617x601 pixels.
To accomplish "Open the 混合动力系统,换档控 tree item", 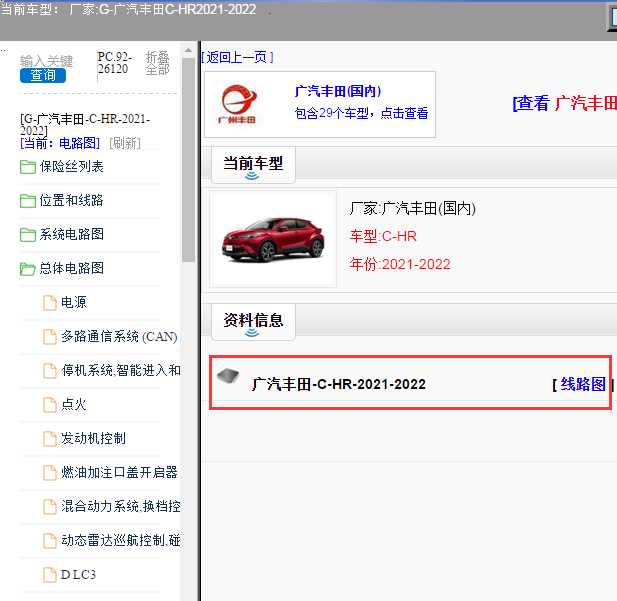I will (121, 507).
